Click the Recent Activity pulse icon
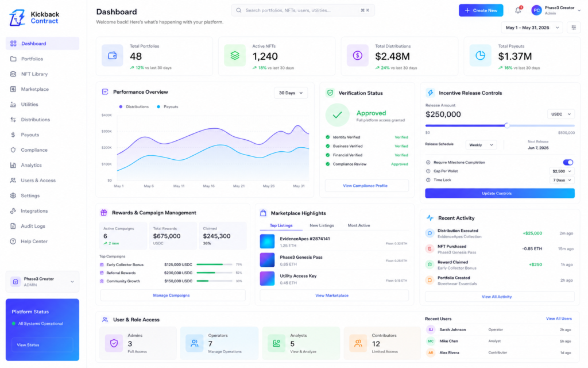The width and height of the screenshot is (588, 368). (430, 218)
